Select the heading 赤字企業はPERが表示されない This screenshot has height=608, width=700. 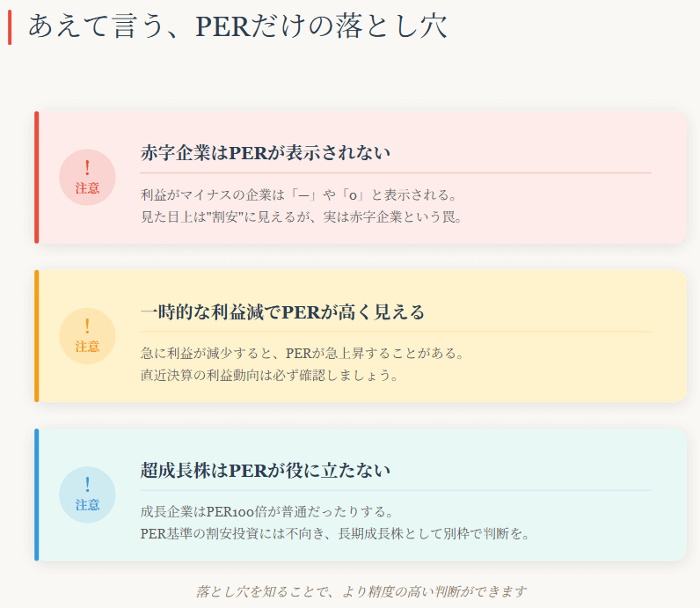[266, 153]
